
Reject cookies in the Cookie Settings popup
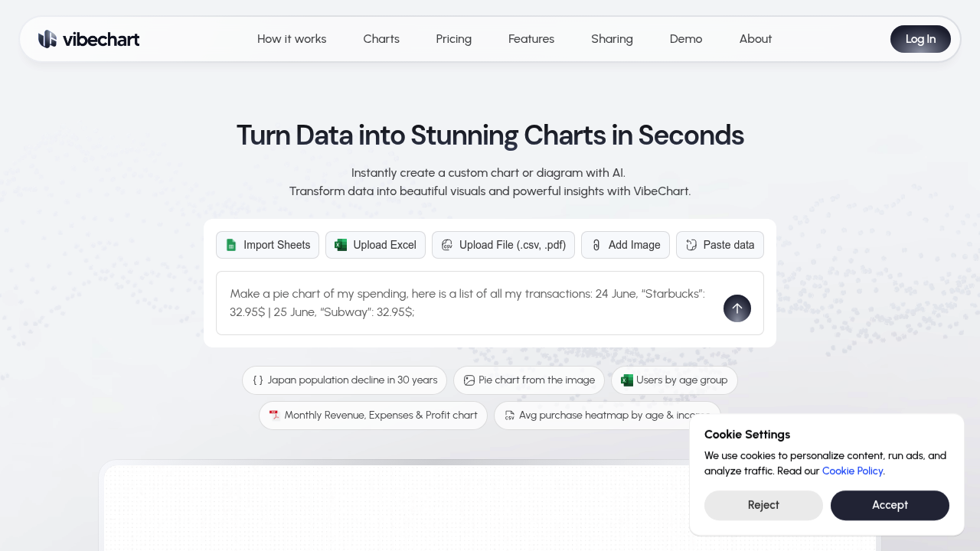coord(763,505)
